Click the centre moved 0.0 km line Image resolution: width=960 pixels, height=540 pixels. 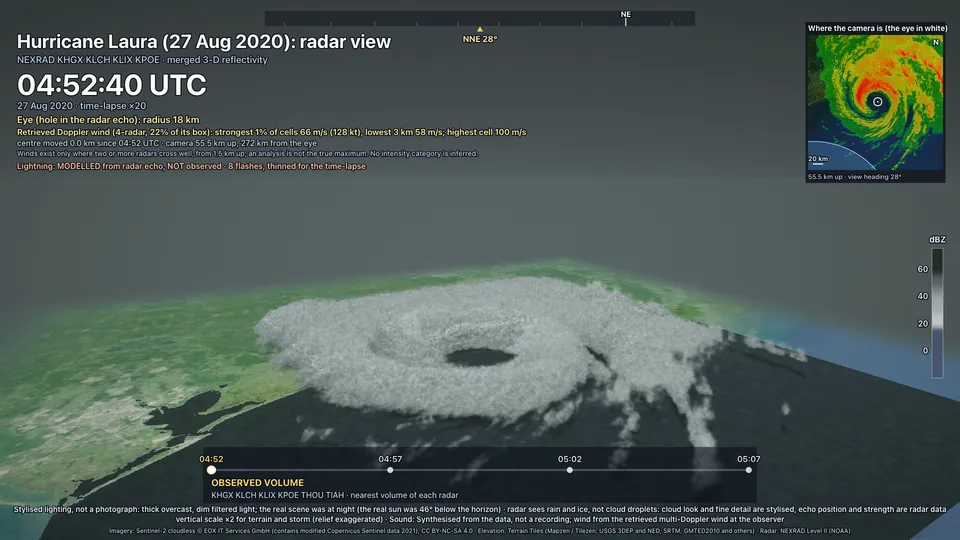(167, 143)
